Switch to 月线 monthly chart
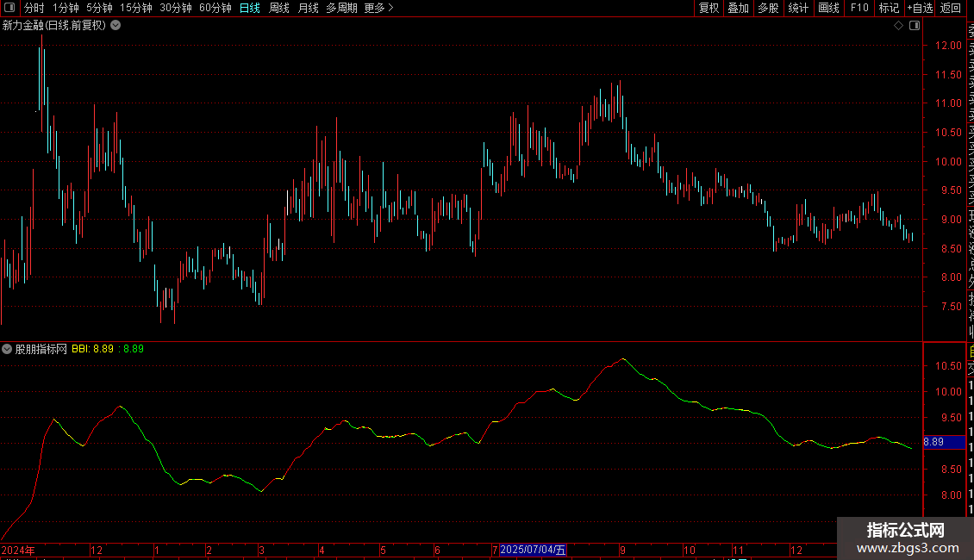Viewport: 974px width, 560px height. [x=308, y=8]
